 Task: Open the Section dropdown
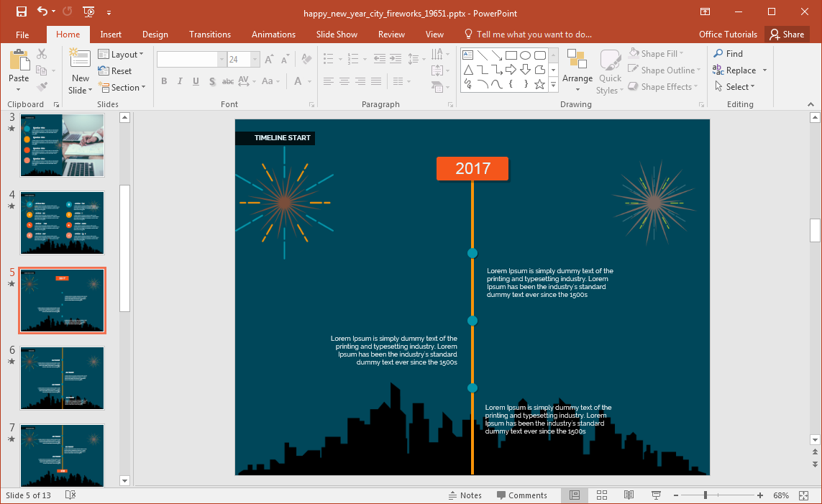tap(122, 88)
